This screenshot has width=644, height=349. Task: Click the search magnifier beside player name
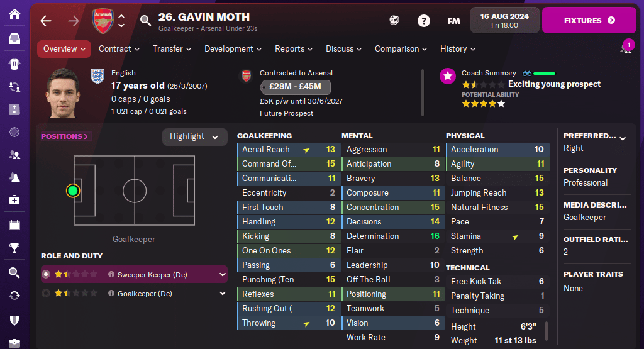pyautogui.click(x=145, y=21)
